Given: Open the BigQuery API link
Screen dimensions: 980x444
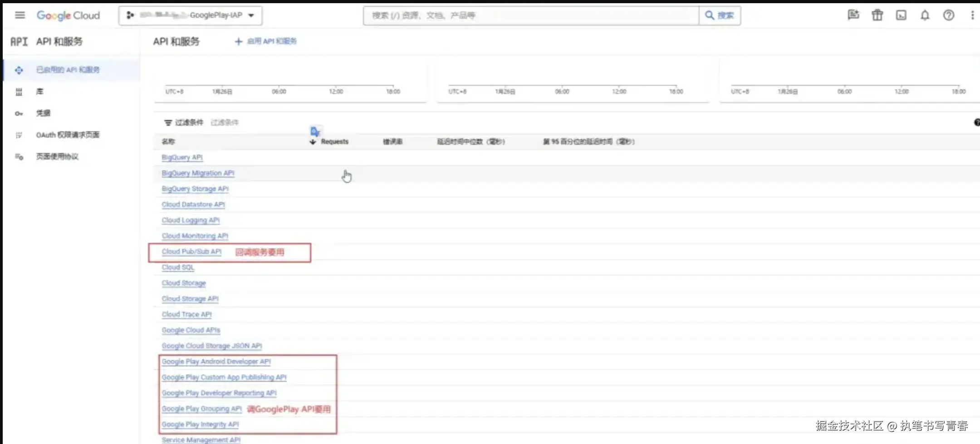Looking at the screenshot, I should coord(182,158).
